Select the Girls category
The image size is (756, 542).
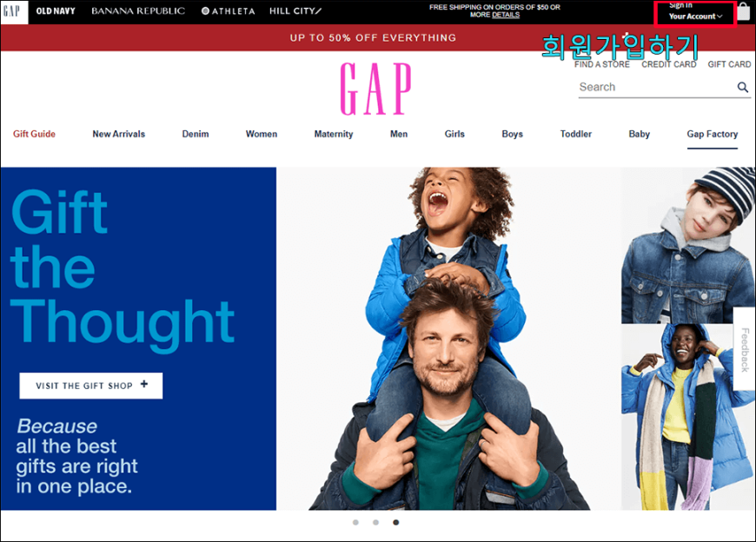454,134
